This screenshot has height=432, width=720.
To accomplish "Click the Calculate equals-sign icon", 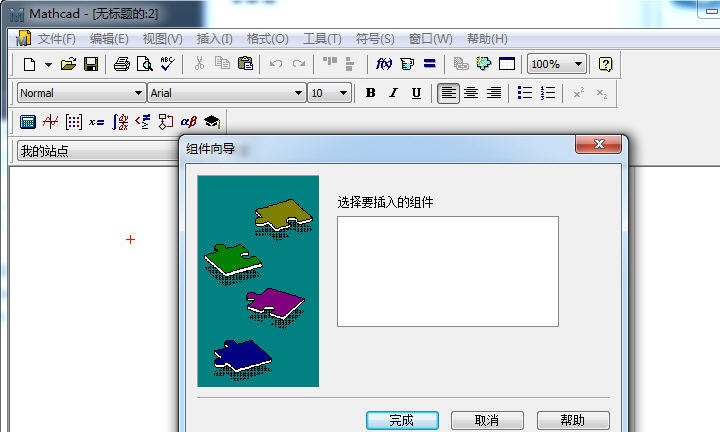I will [x=429, y=64].
